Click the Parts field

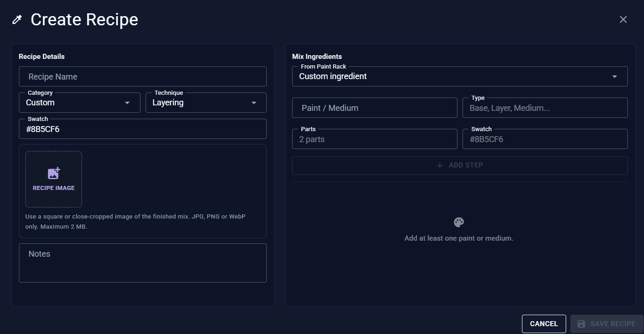click(x=375, y=139)
